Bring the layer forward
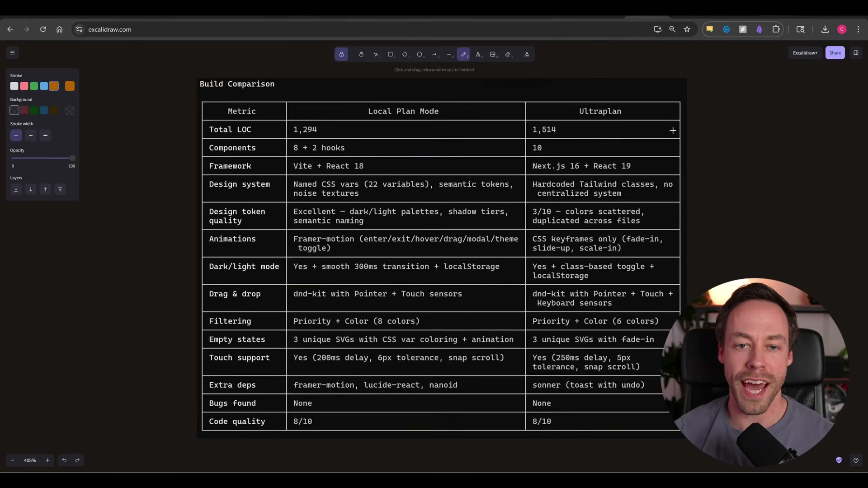This screenshot has width=868, height=488. [45, 189]
